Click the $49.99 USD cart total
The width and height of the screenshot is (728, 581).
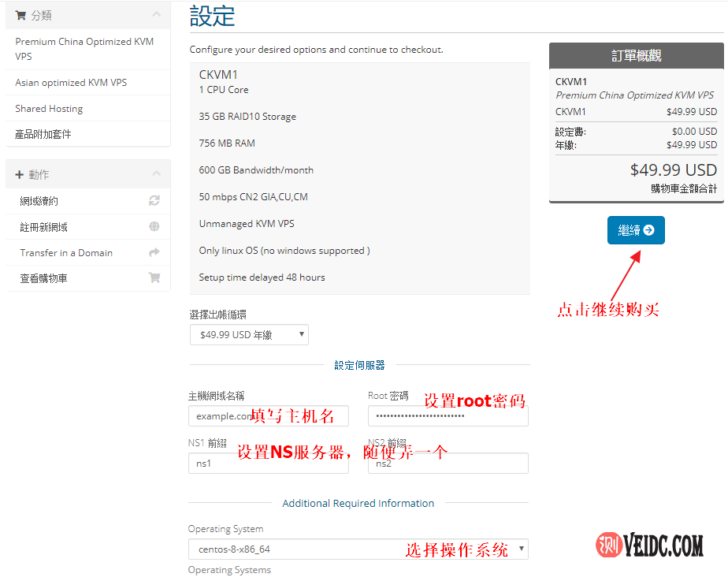[x=674, y=170]
